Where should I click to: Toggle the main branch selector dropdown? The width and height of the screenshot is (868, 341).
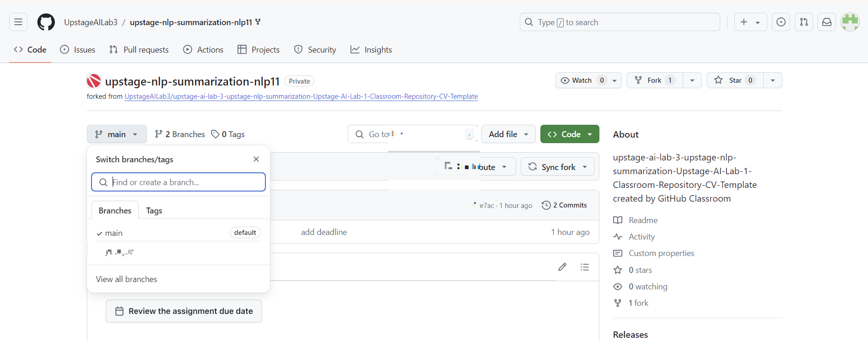[x=117, y=134]
